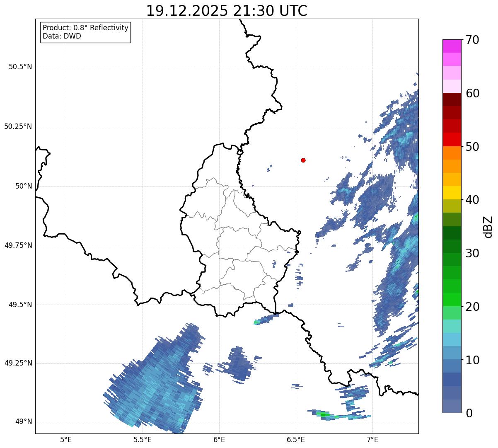Image resolution: width=498 pixels, height=448 pixels.
Task: Click the colorbar tick label 40
Action: pos(472,200)
